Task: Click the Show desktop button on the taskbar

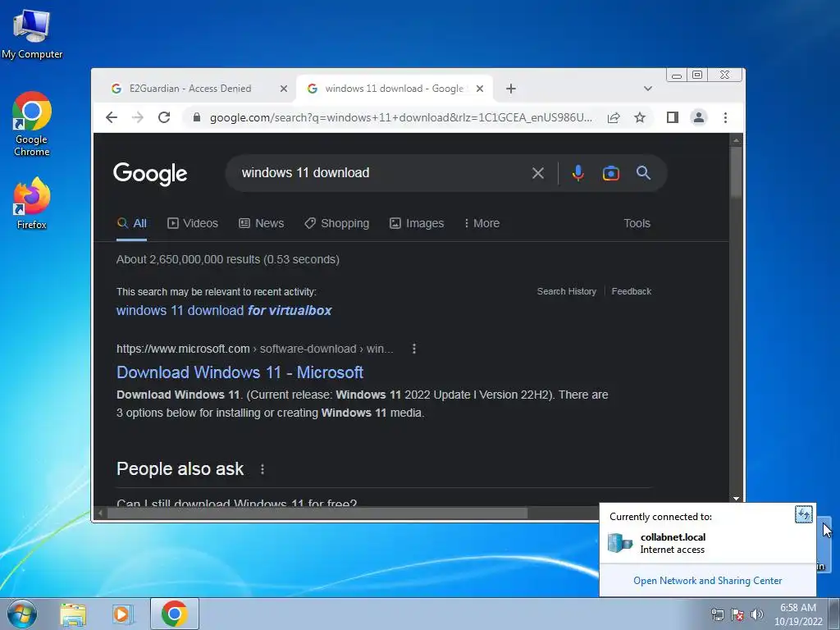Action: 834,614
